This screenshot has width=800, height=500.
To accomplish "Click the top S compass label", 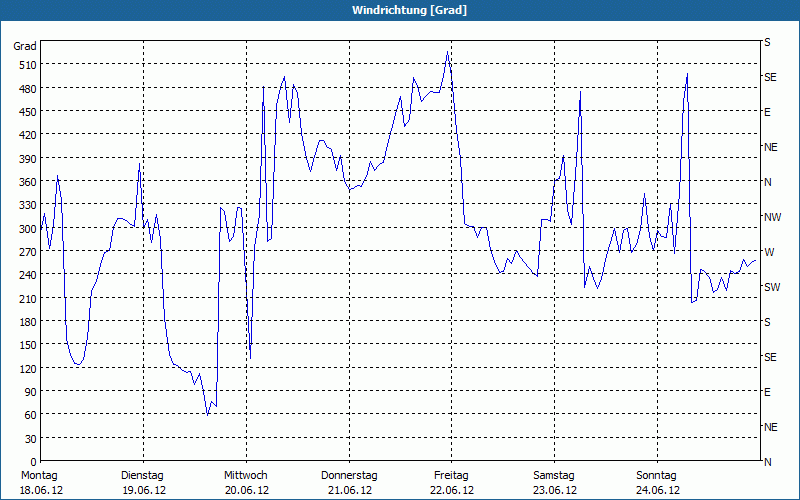I will coord(767,42).
